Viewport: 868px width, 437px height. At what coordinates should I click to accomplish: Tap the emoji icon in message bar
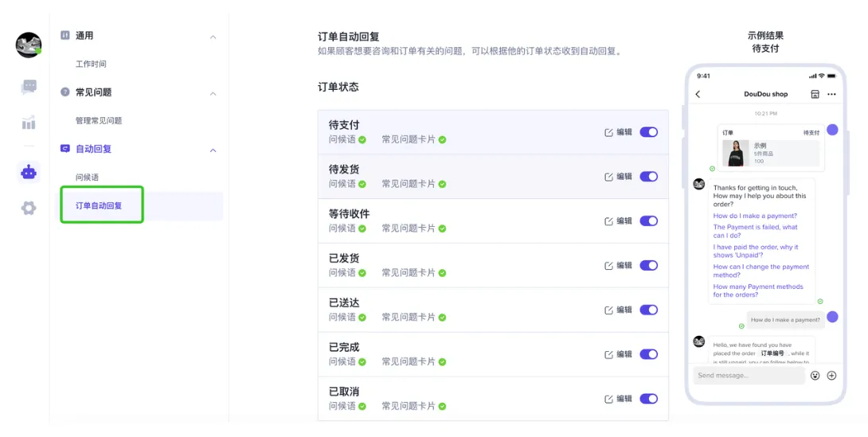click(x=815, y=376)
